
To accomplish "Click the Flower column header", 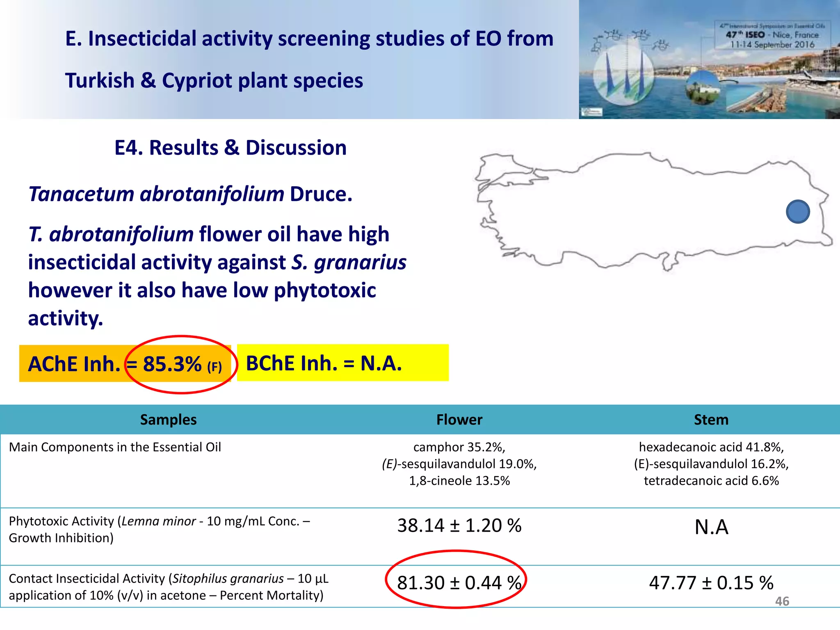I will (459, 420).
